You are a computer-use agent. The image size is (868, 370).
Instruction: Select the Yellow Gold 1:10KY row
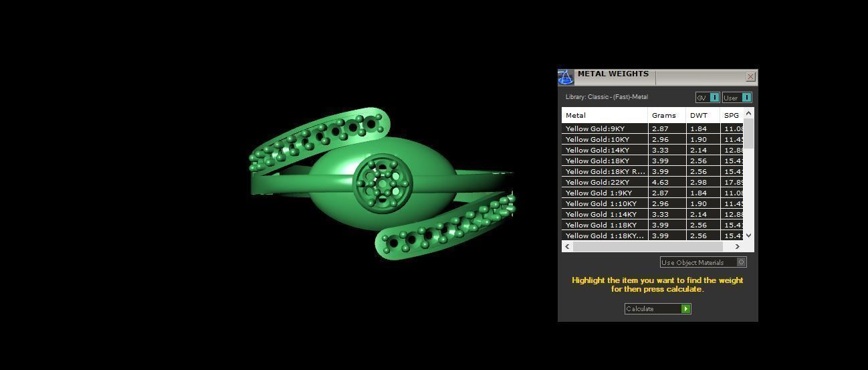(x=653, y=203)
